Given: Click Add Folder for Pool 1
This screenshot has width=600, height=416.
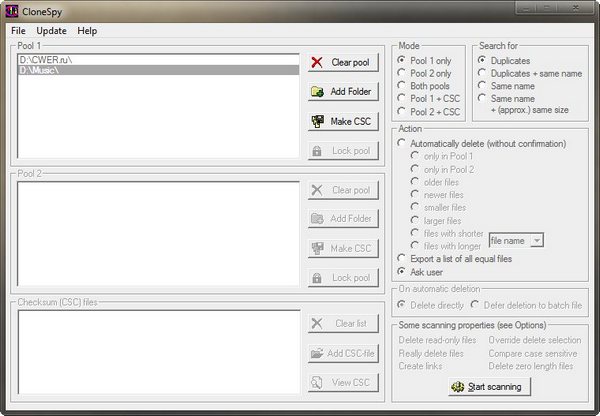Looking at the screenshot, I should (343, 91).
